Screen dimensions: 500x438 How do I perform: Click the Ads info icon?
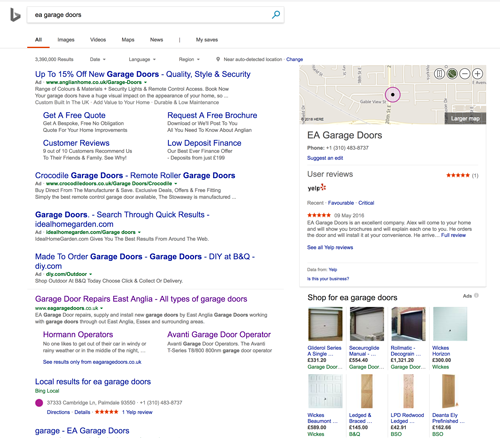(x=476, y=295)
